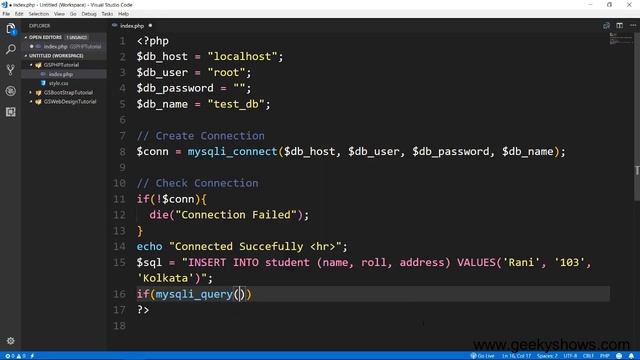
Task: Open the Manage gear at bottom left
Action: [x=11, y=340]
